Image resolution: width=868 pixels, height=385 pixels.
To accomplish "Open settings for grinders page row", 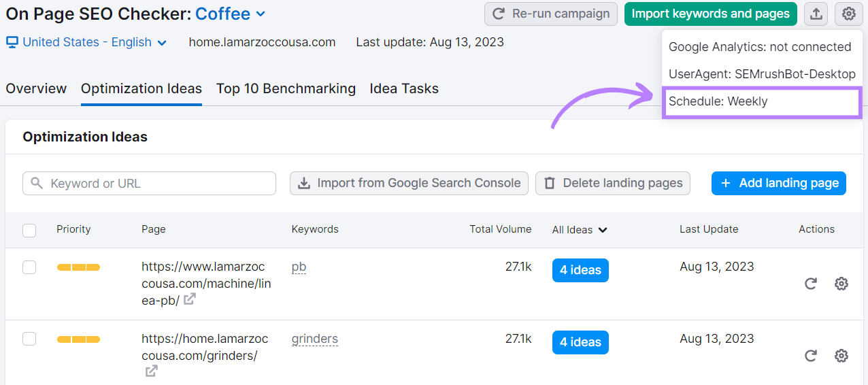I will pos(841,356).
